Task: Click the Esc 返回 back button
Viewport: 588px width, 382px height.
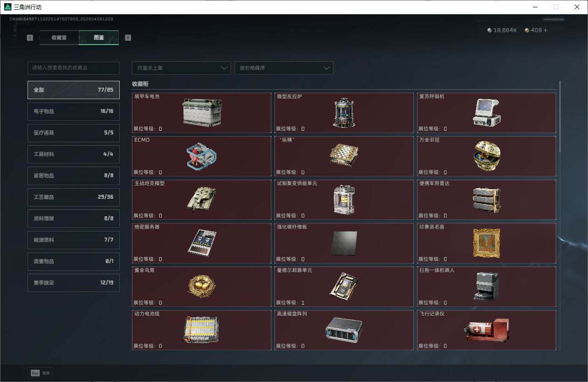Action: tap(40, 373)
